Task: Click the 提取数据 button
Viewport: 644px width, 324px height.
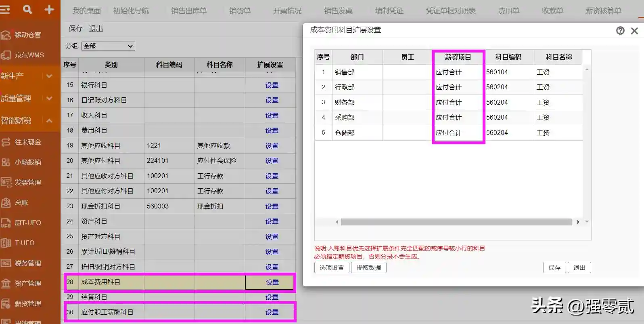Action: click(x=368, y=267)
